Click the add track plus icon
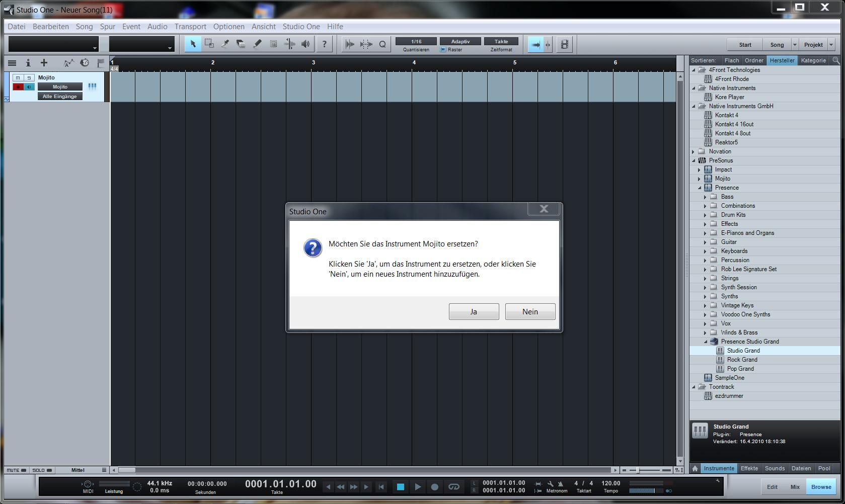845x504 pixels. click(x=44, y=63)
